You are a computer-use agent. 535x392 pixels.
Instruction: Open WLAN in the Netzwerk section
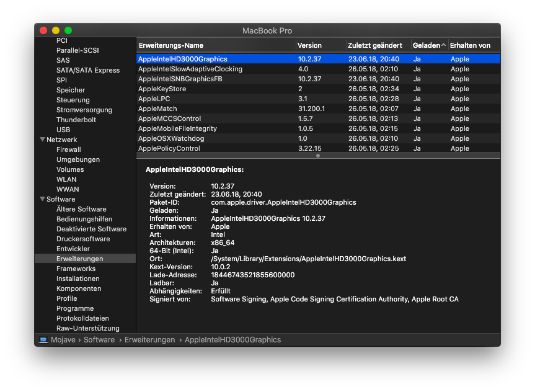[66, 179]
